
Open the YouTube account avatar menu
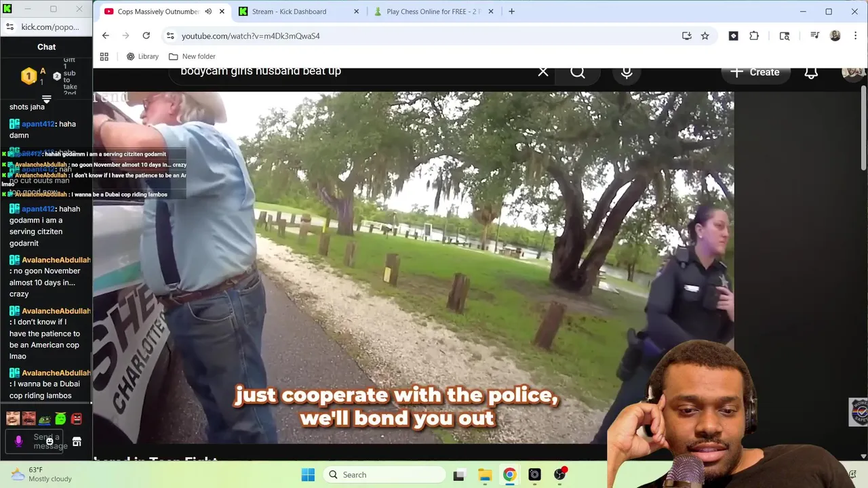point(853,72)
